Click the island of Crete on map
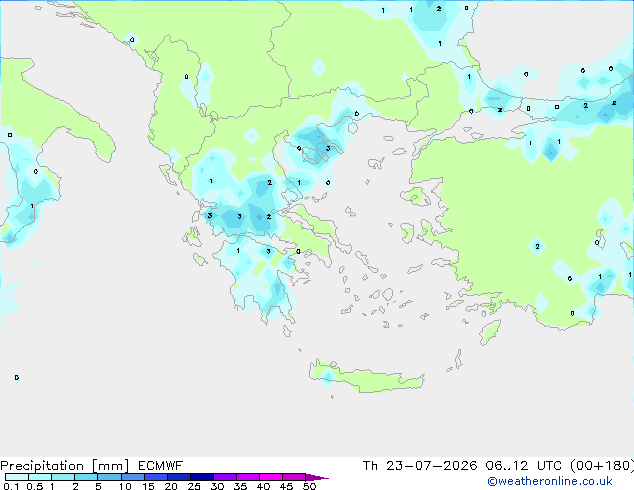This screenshot has width=634, height=490. (x=366, y=378)
